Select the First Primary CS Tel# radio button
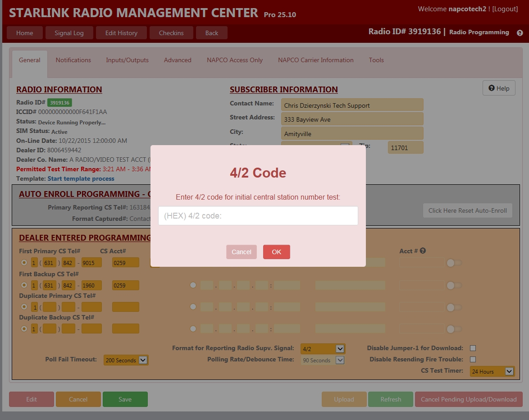 [24, 262]
